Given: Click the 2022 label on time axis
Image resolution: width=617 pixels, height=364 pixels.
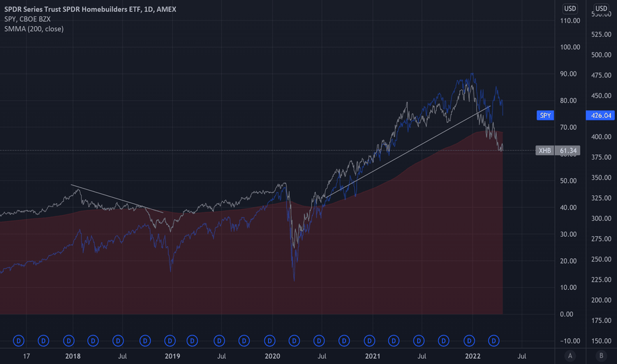Looking at the screenshot, I should (x=473, y=356).
